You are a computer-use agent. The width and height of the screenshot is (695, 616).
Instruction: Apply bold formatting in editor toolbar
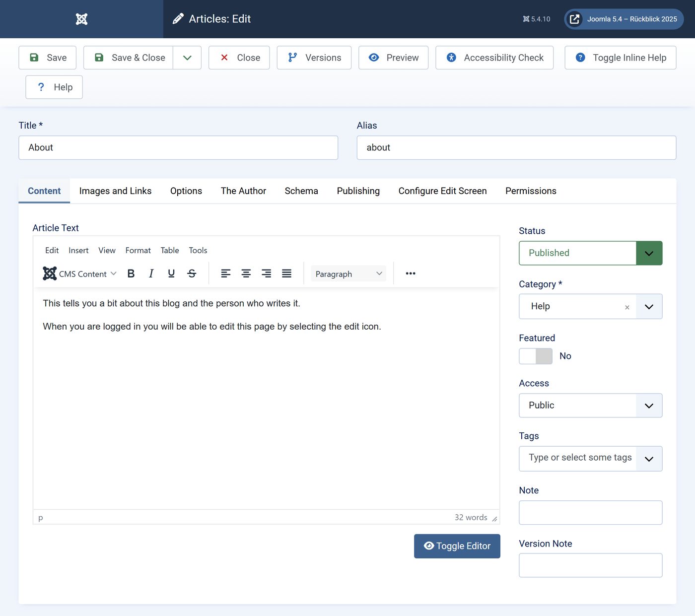pyautogui.click(x=131, y=274)
